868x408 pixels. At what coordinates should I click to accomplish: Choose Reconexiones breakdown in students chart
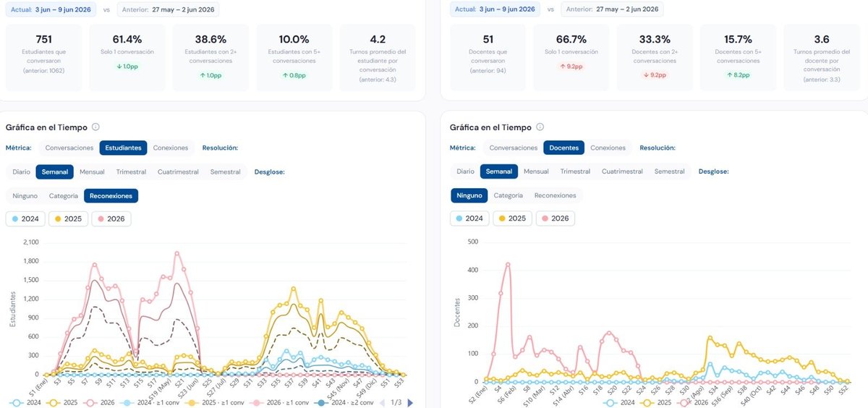click(111, 195)
